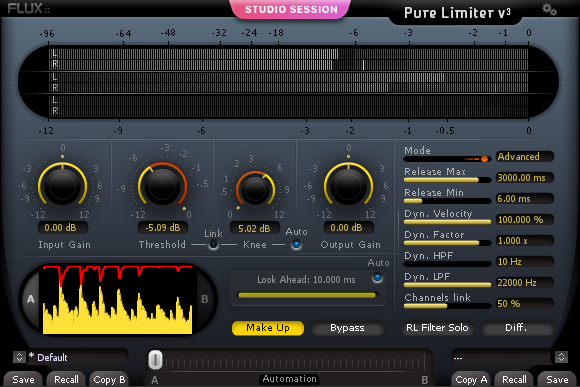The image size is (580, 387).
Task: Click the Channels link slider
Action: tap(448, 306)
